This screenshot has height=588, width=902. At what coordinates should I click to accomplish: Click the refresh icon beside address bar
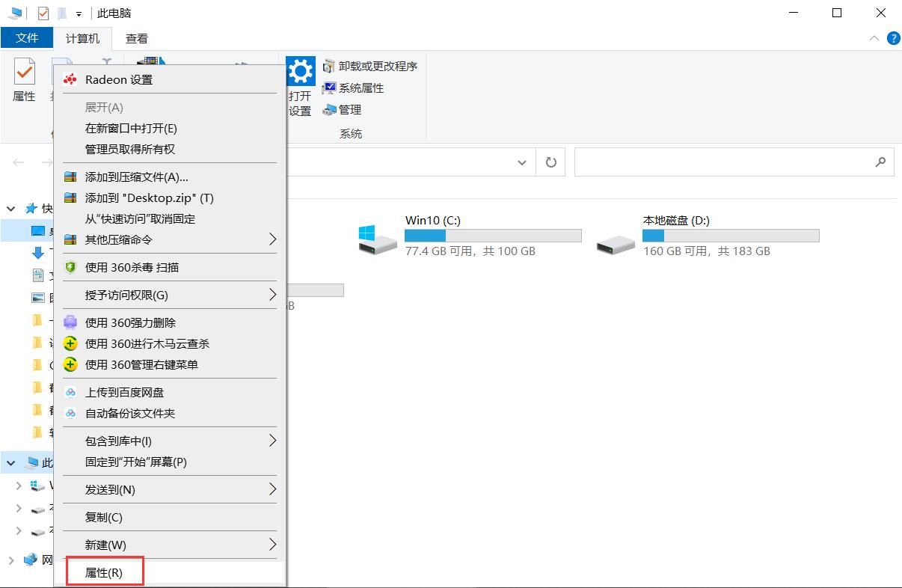pyautogui.click(x=550, y=162)
